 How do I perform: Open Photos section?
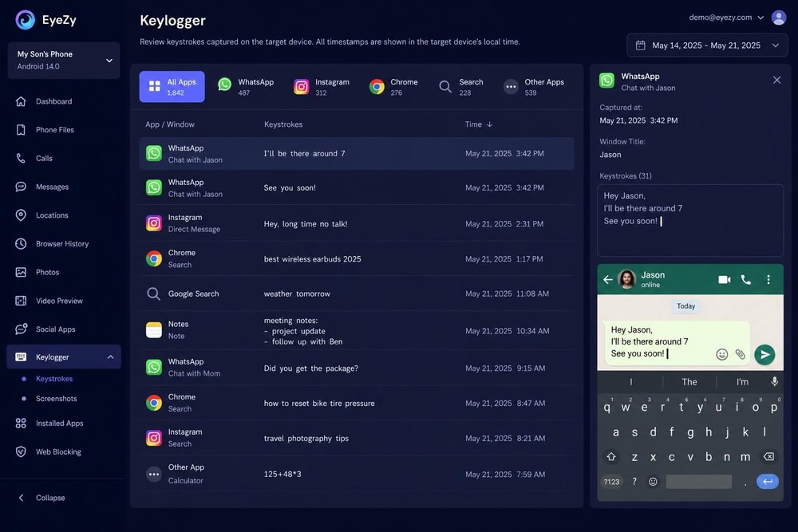click(47, 272)
